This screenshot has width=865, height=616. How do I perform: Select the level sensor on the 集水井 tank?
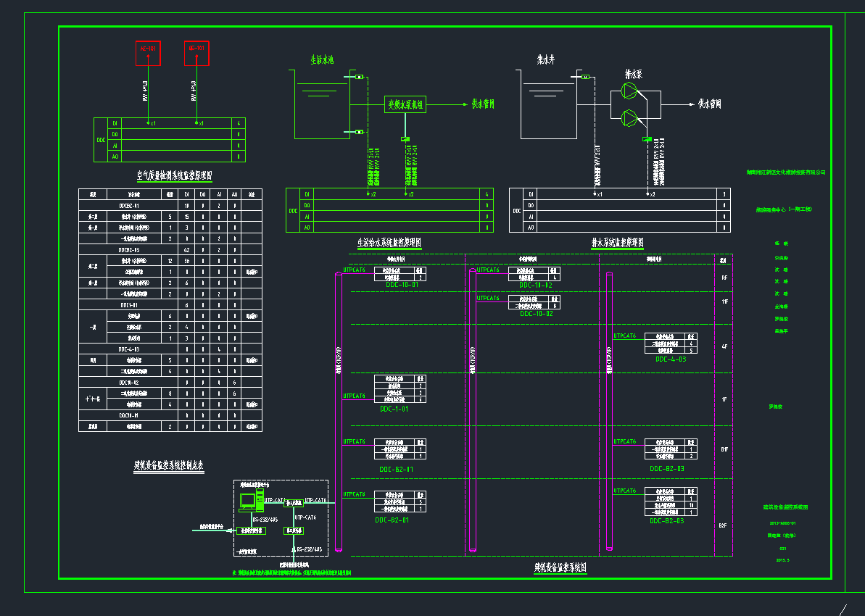click(x=586, y=76)
